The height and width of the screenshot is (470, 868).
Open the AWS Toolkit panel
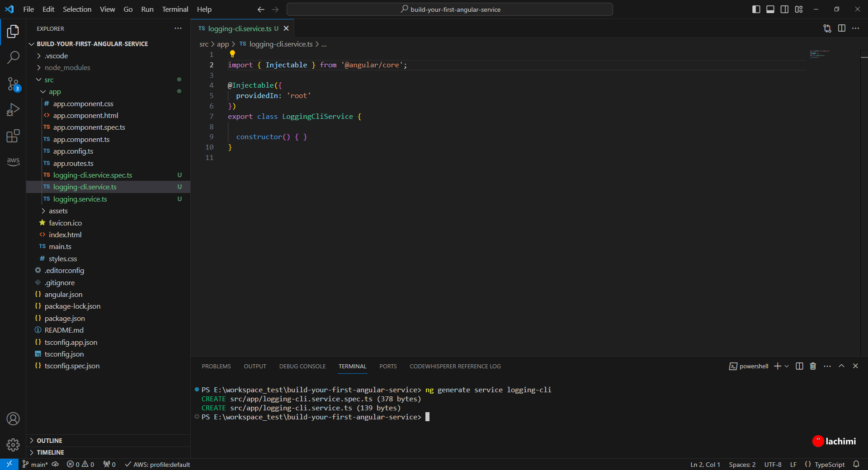13,161
